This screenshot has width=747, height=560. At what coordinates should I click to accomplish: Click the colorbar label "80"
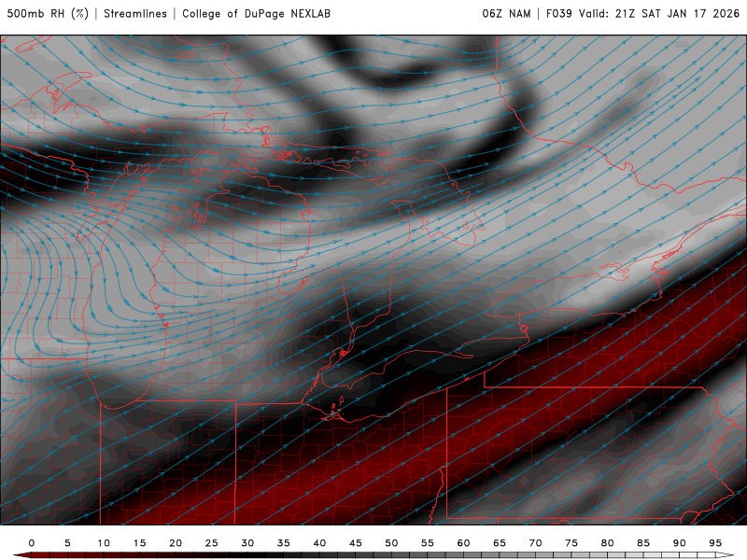click(x=607, y=543)
